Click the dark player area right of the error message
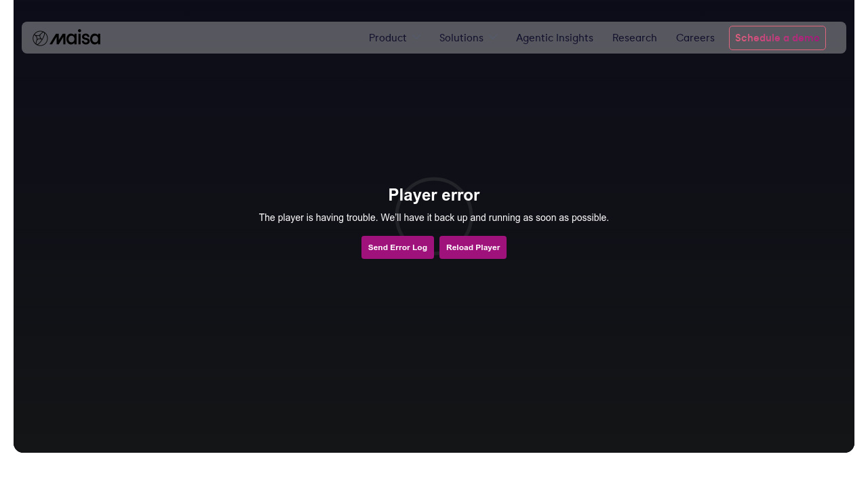Image resolution: width=868 pixels, height=488 pixels. pos(732,217)
